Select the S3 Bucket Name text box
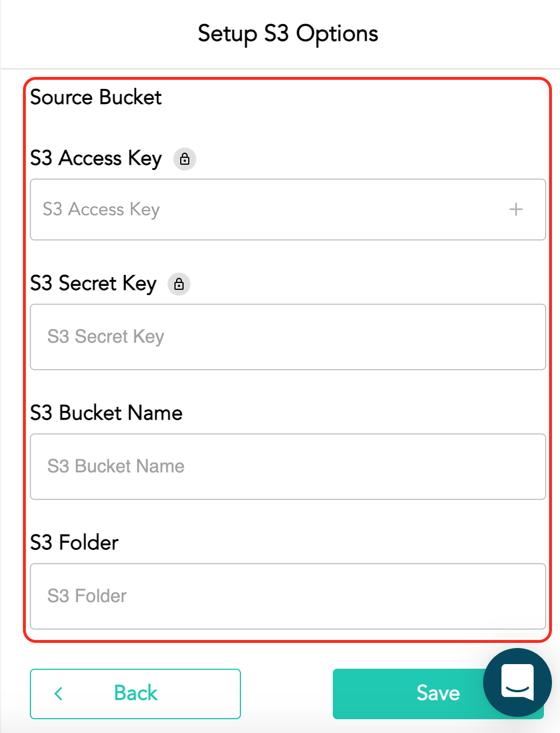Image resolution: width=560 pixels, height=733 pixels. click(287, 467)
